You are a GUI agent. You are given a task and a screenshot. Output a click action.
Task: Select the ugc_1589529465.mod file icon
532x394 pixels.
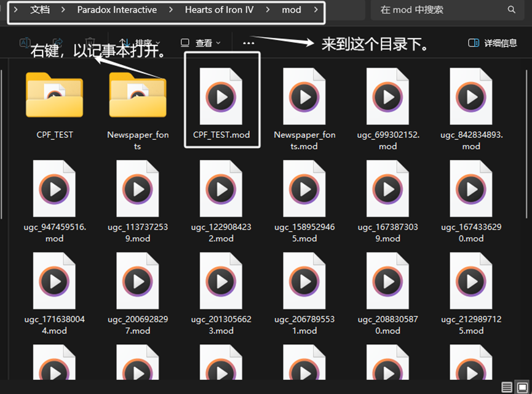pos(304,188)
